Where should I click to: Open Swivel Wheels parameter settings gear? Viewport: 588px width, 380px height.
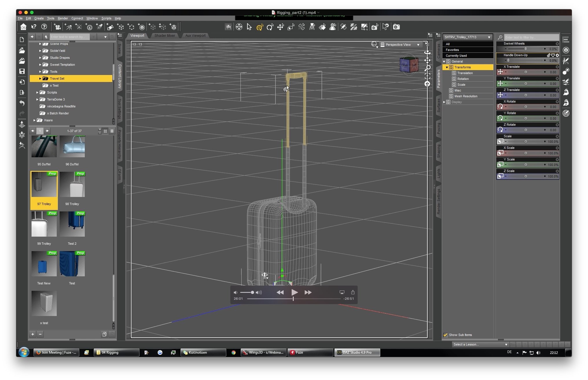(x=557, y=44)
